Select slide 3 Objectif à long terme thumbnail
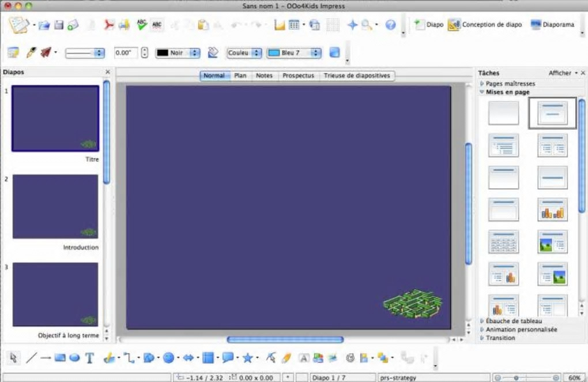The image size is (588, 382). [x=55, y=294]
